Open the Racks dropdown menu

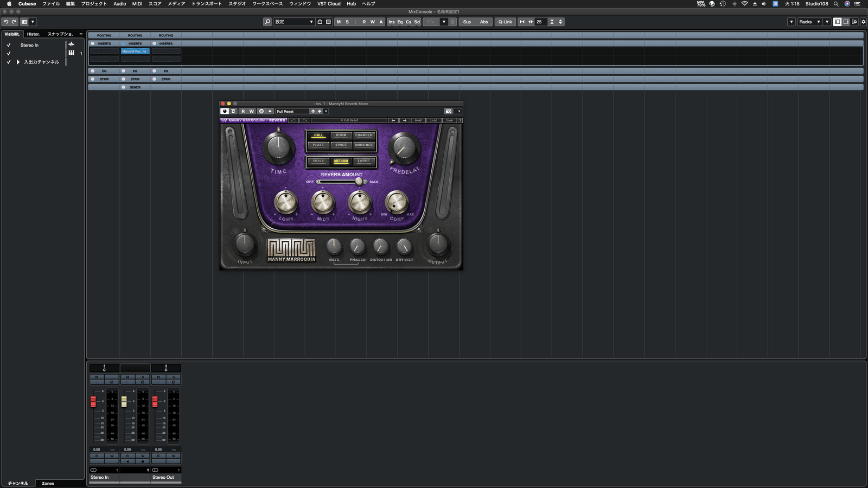point(809,22)
